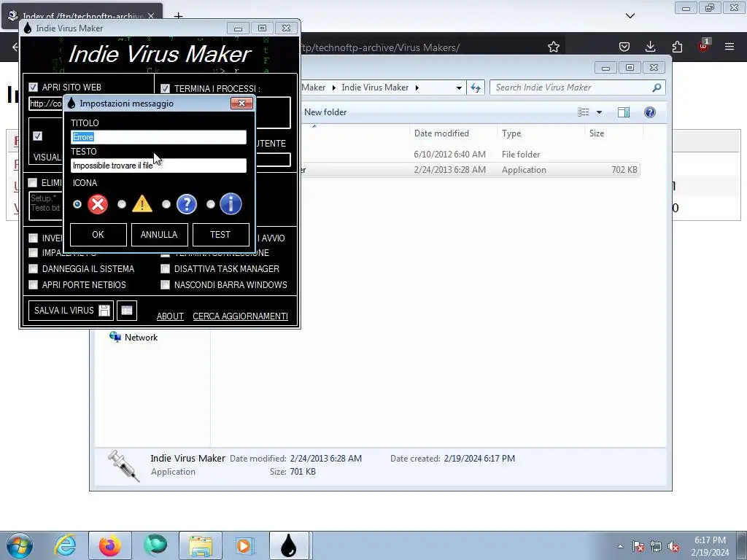Click the Firefox Pocket icon

tap(624, 47)
